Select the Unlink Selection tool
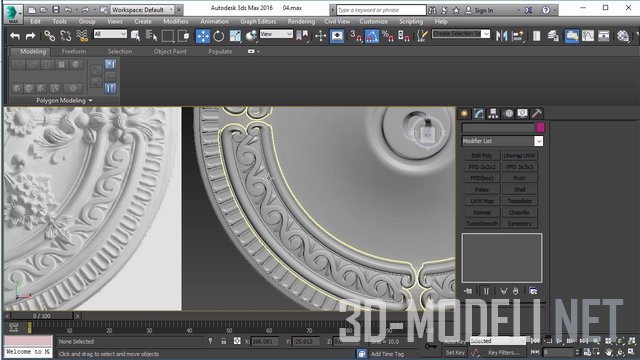Image resolution: width=640 pixels, height=360 pixels. click(66, 36)
